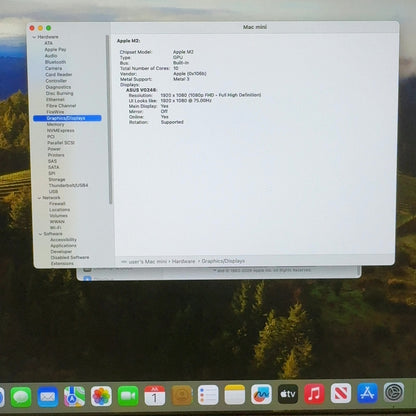Image resolution: width=416 pixels, height=416 pixels.
Task: Select SATA in the hardware list
Action: [53, 167]
